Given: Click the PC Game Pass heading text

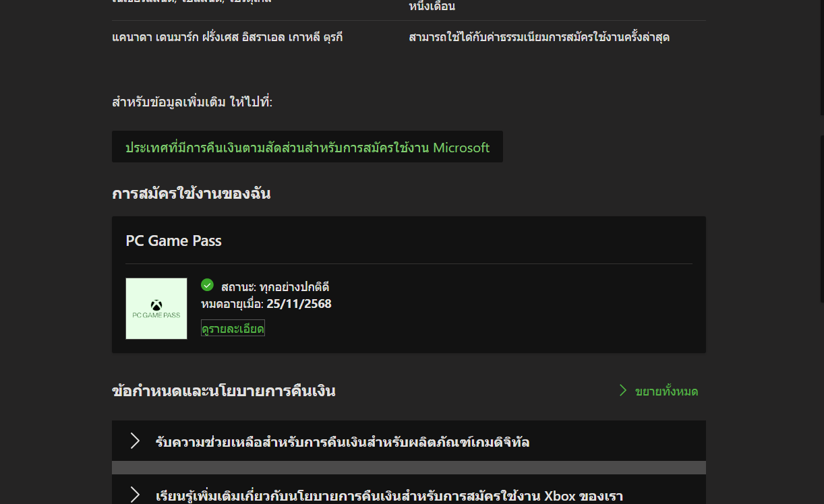Looking at the screenshot, I should click(173, 241).
